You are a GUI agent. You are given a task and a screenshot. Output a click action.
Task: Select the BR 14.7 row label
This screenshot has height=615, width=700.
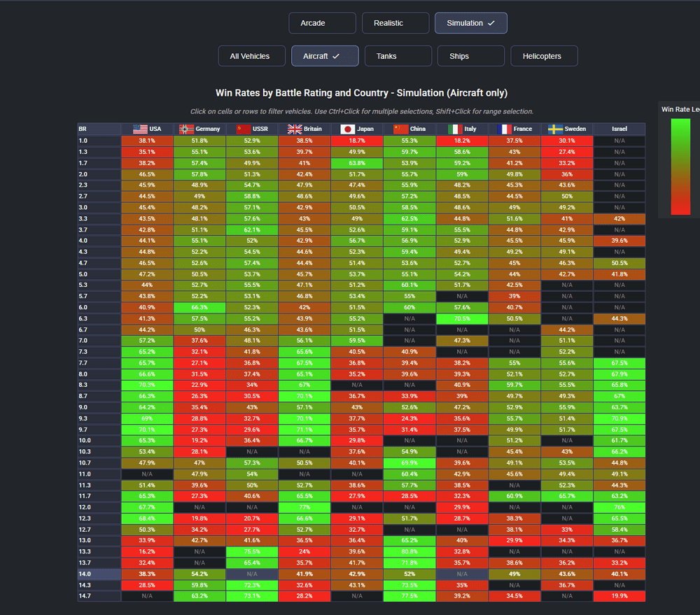tap(99, 596)
